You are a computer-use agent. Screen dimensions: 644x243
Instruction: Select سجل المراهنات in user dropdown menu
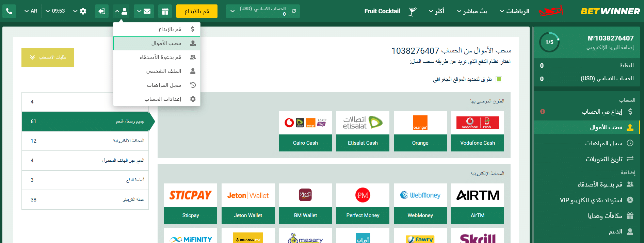pyautogui.click(x=157, y=85)
